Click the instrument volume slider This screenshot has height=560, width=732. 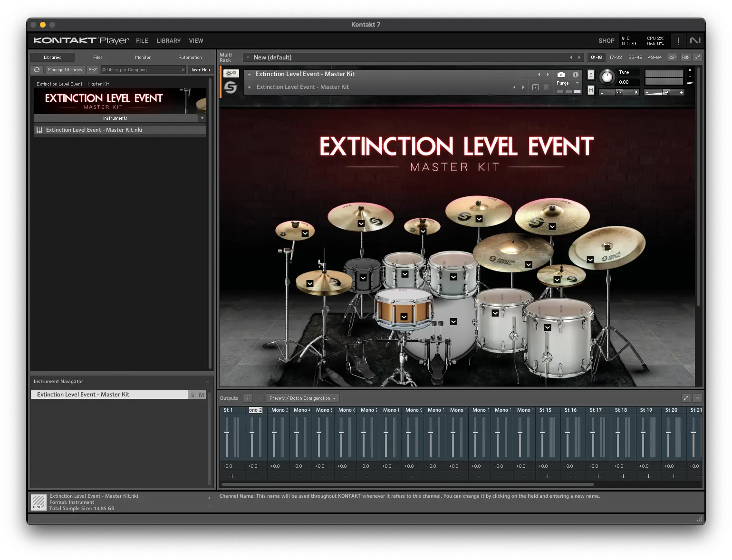click(665, 92)
